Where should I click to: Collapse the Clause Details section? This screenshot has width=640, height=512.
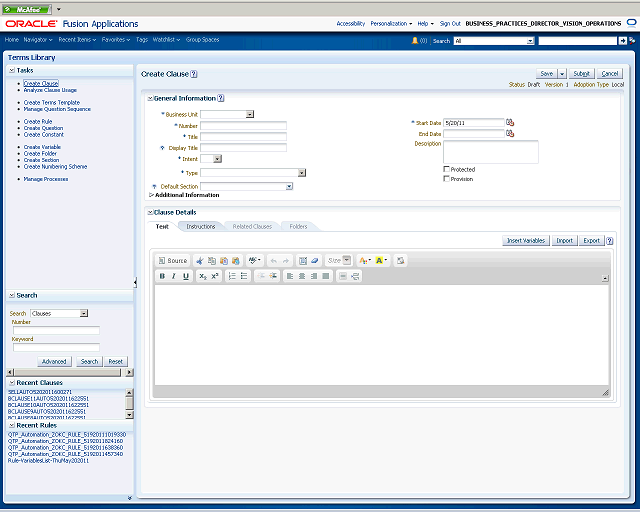(150, 212)
